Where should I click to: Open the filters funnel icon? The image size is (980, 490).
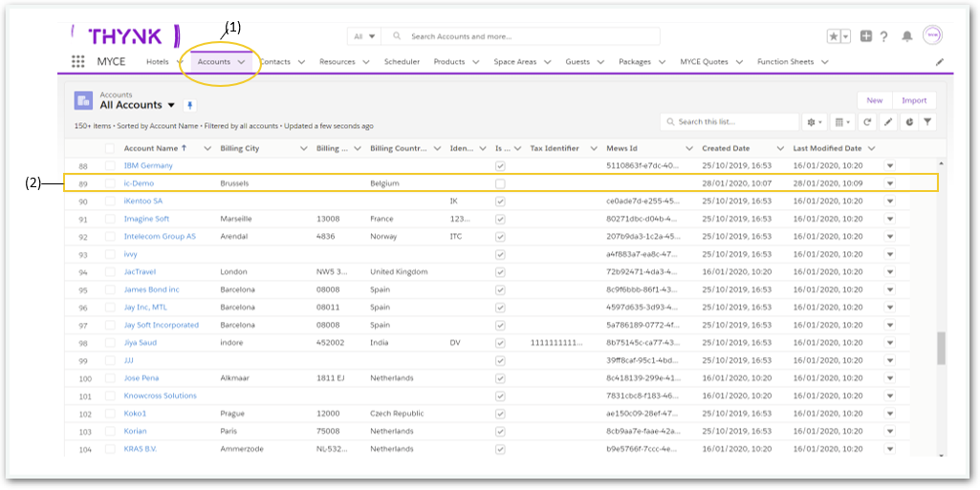point(928,122)
